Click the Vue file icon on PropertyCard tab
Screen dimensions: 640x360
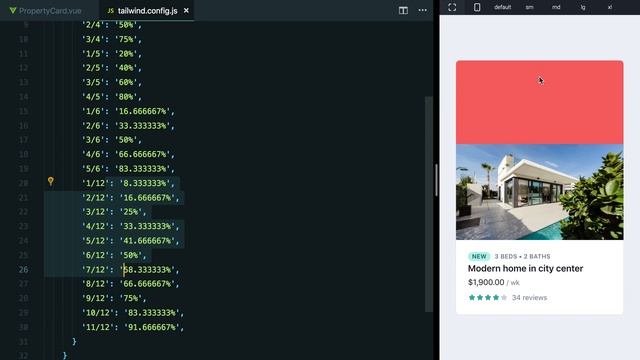[13, 11]
